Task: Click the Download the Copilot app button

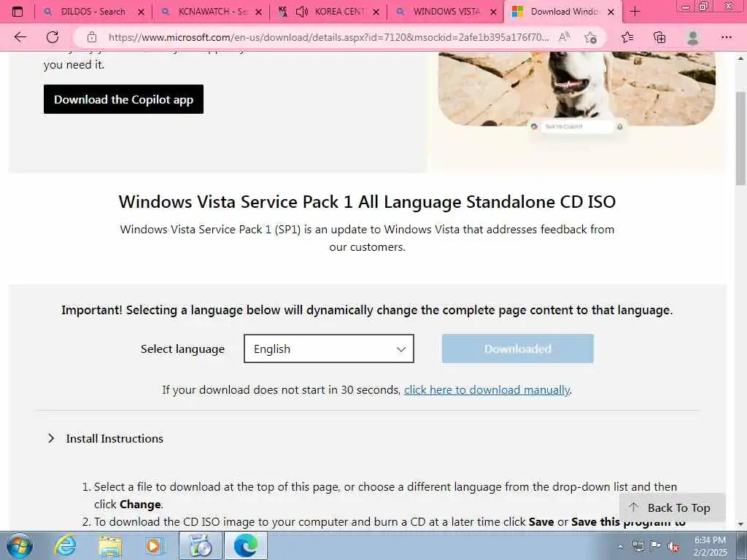Action: pyautogui.click(x=123, y=99)
